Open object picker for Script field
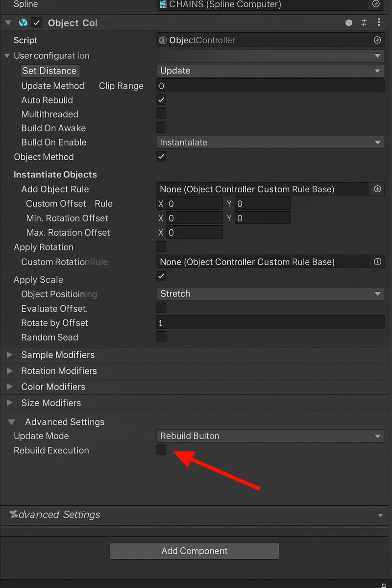The height and width of the screenshot is (588, 392). point(377,40)
